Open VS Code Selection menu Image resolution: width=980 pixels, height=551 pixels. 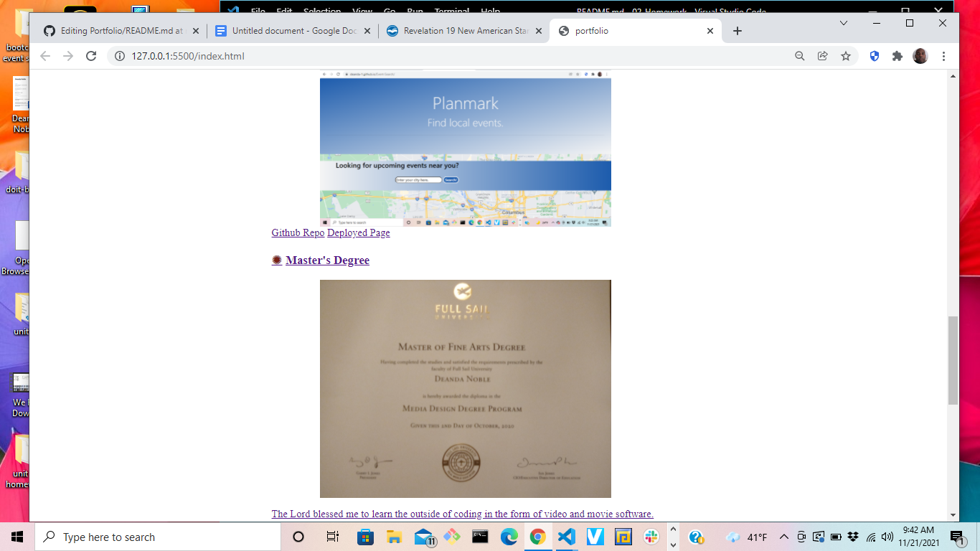point(322,11)
